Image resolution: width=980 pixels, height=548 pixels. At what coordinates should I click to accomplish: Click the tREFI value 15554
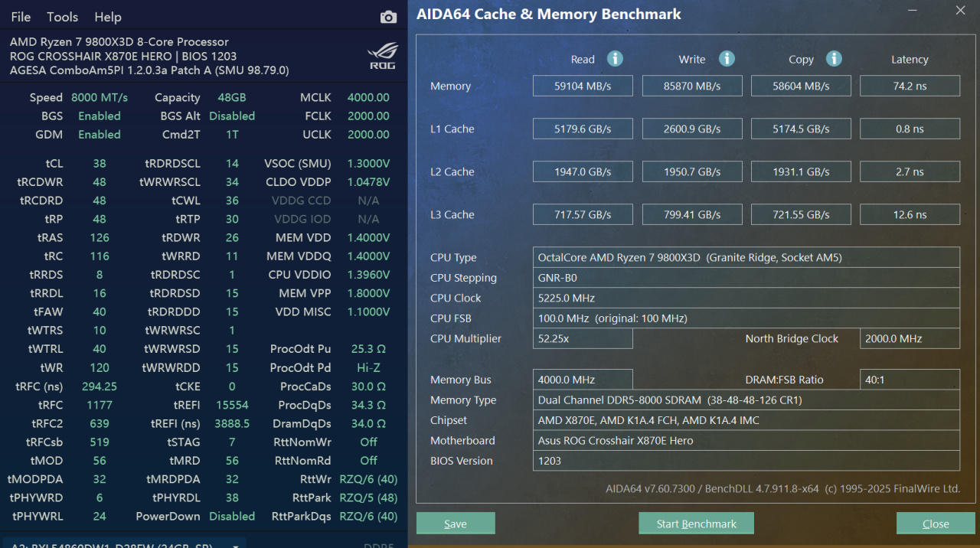click(x=232, y=405)
